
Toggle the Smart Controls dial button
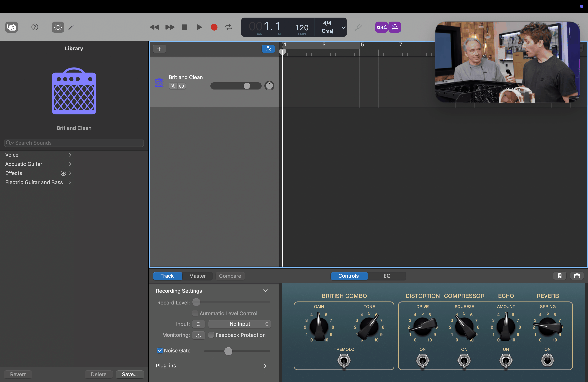tap(58, 27)
